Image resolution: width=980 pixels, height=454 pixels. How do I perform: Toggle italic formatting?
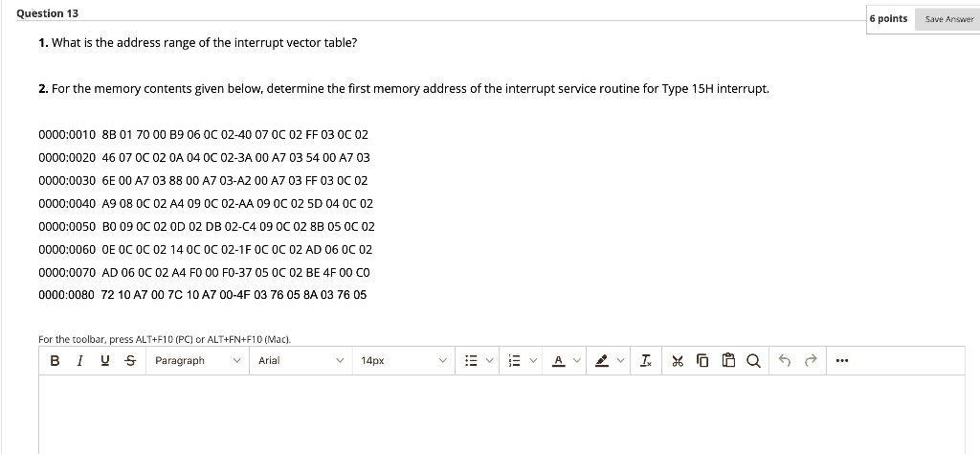click(x=79, y=361)
